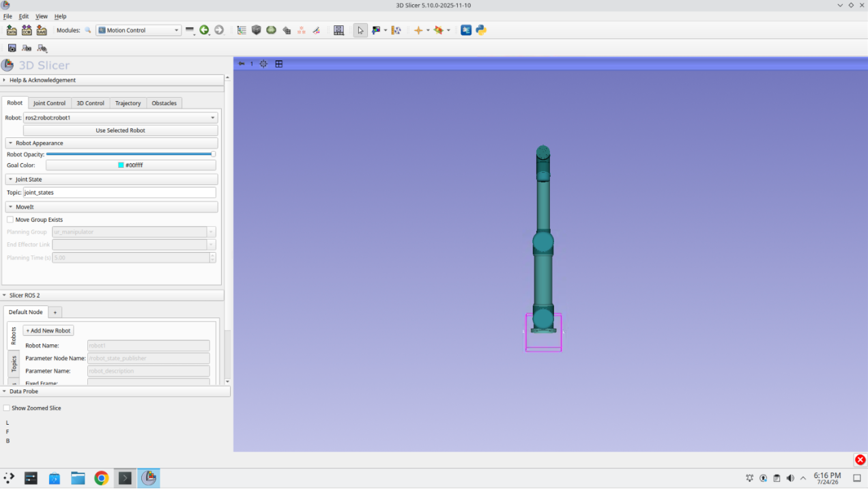This screenshot has height=489, width=868.
Task: Collapse the Data Probe panel
Action: [115, 391]
